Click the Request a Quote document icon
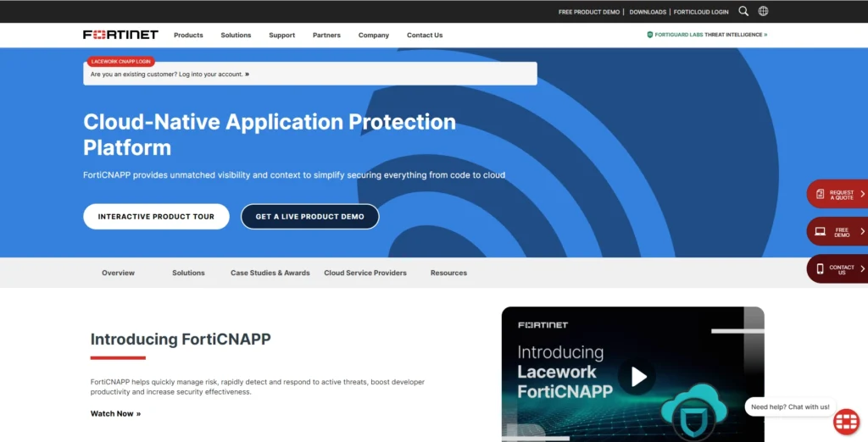Screen dimensions: 868x442 tap(820, 194)
